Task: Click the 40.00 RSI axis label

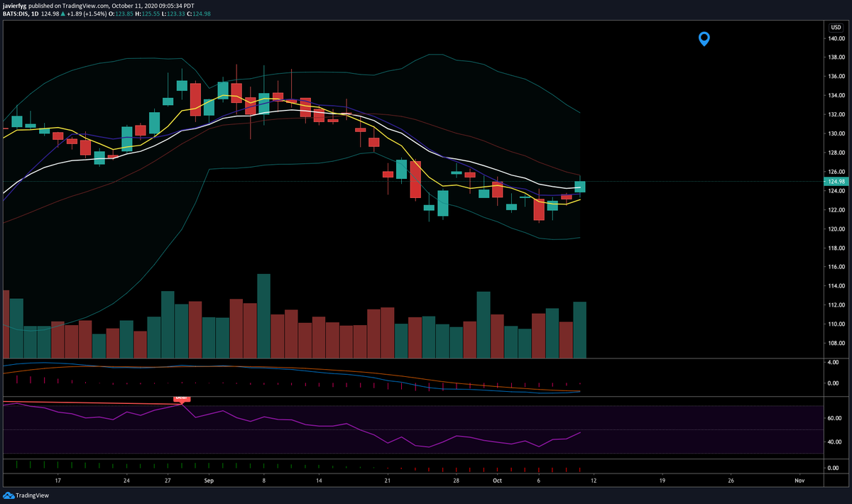Action: tap(835, 442)
